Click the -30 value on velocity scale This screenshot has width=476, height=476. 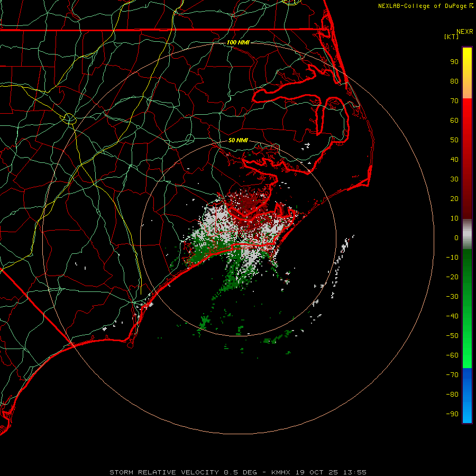[x=452, y=297]
